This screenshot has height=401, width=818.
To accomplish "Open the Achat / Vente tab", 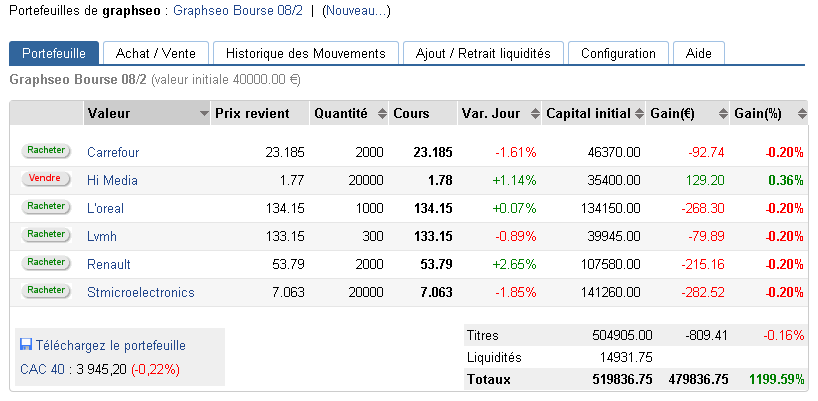I will (x=155, y=53).
